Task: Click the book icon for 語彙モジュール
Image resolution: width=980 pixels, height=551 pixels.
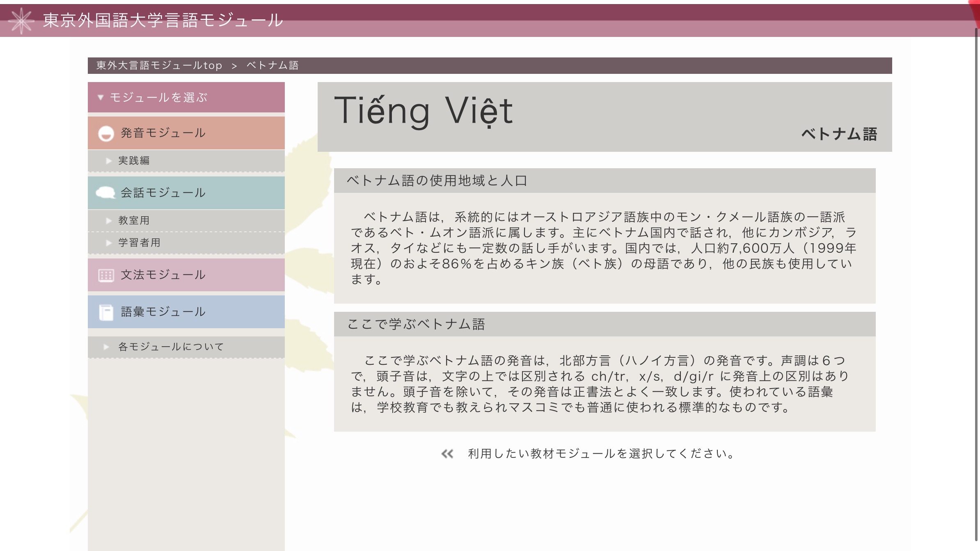Action: [106, 312]
